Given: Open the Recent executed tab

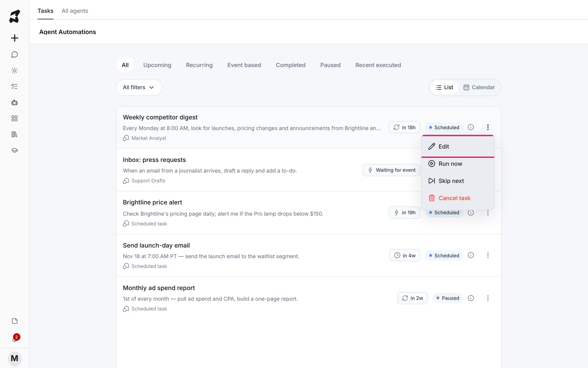Looking at the screenshot, I should tap(378, 65).
